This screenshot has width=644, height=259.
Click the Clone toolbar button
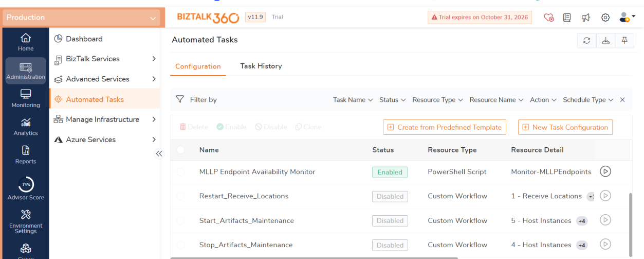point(308,127)
